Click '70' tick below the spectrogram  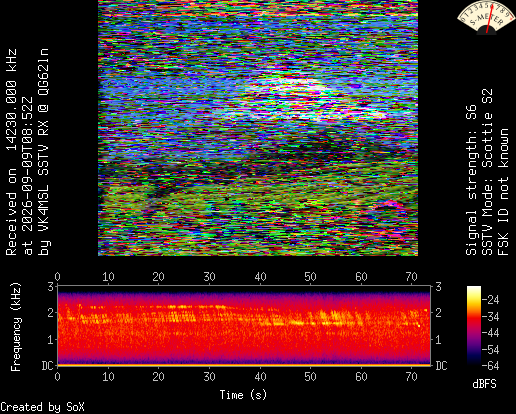tap(412, 377)
